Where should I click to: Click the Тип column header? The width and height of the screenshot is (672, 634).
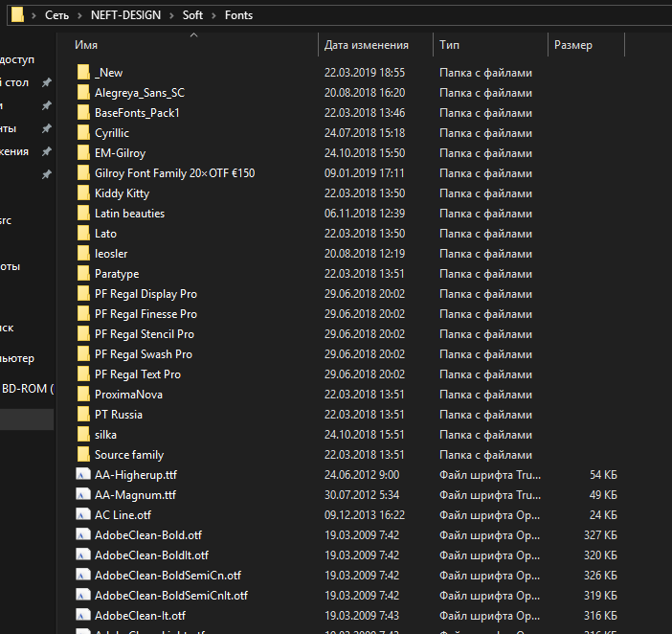tap(449, 45)
